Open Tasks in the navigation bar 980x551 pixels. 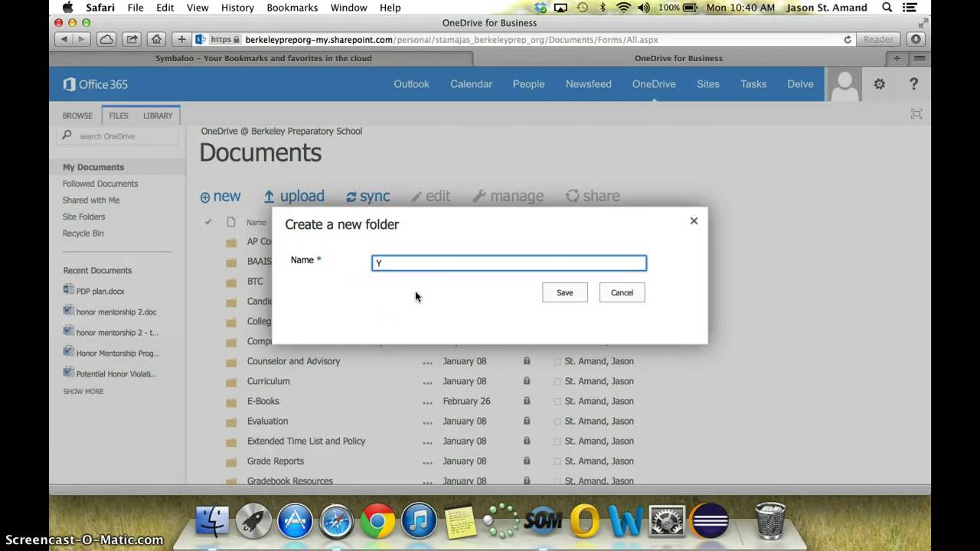pyautogui.click(x=753, y=84)
